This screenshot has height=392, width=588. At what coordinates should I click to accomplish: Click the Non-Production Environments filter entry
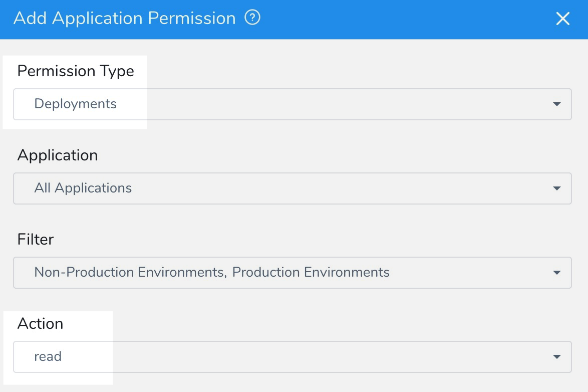[x=131, y=272]
